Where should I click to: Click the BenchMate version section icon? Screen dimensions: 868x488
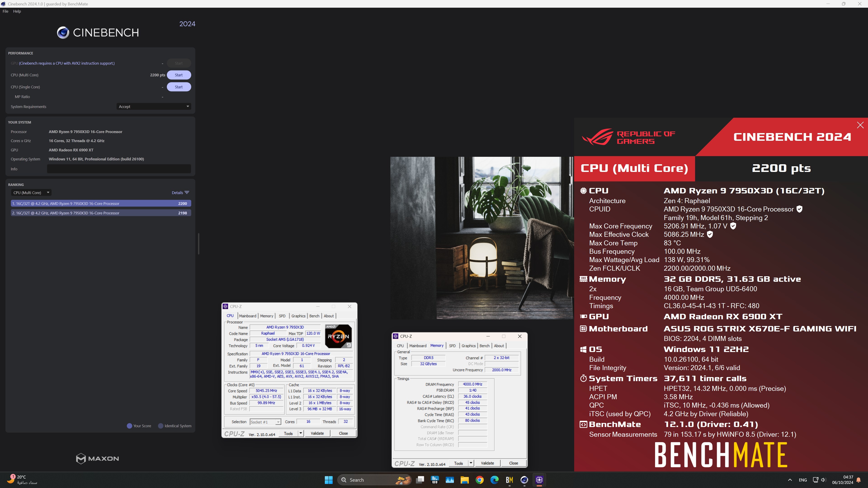[583, 424]
